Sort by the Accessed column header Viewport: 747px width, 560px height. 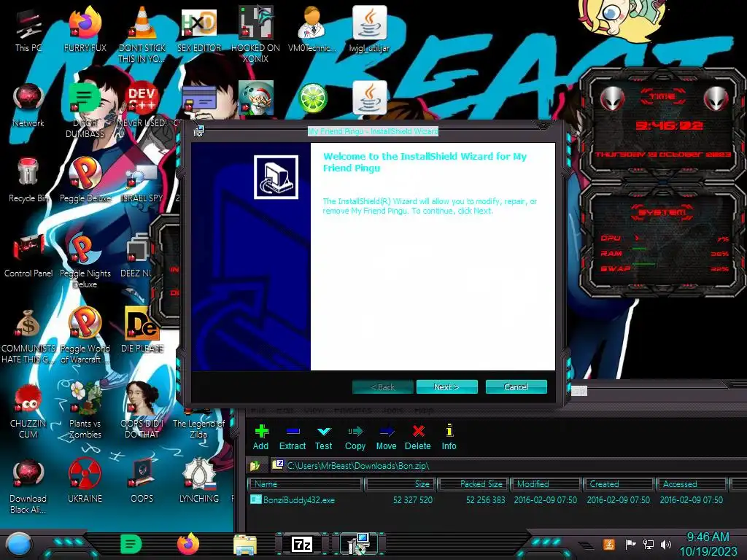[692, 484]
